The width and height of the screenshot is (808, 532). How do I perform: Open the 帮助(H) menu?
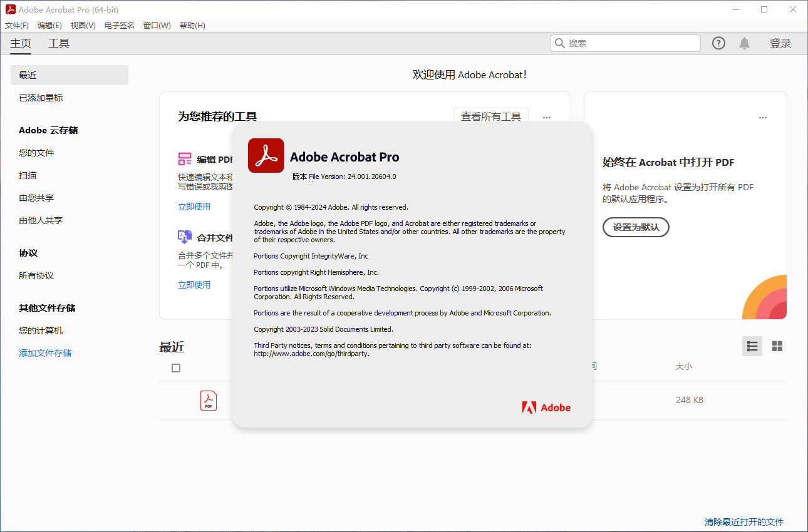tap(192, 25)
